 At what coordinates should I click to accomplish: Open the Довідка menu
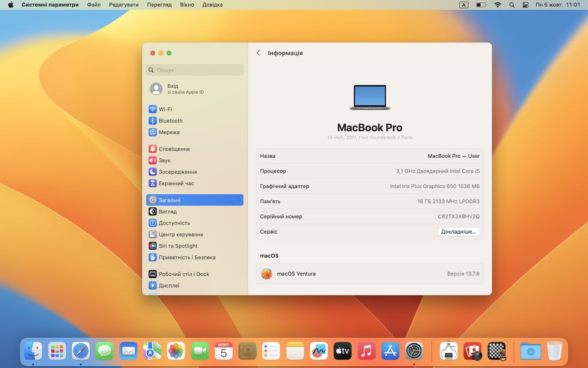pos(213,5)
